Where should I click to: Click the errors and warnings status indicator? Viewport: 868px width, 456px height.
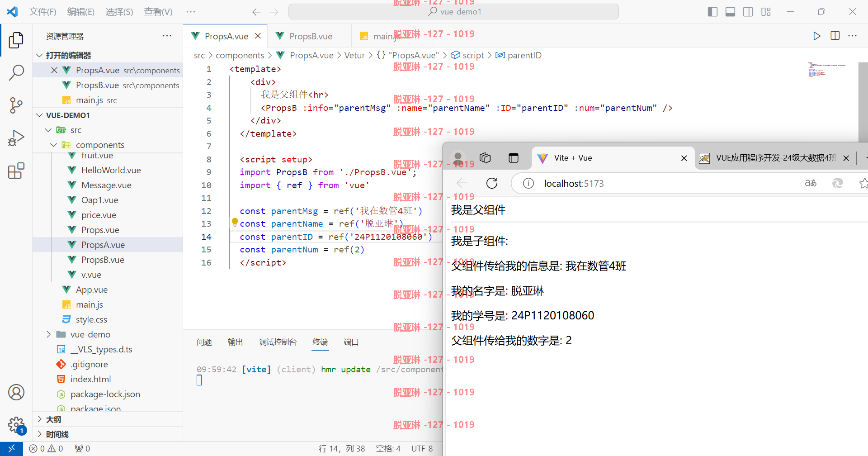[x=46, y=449]
